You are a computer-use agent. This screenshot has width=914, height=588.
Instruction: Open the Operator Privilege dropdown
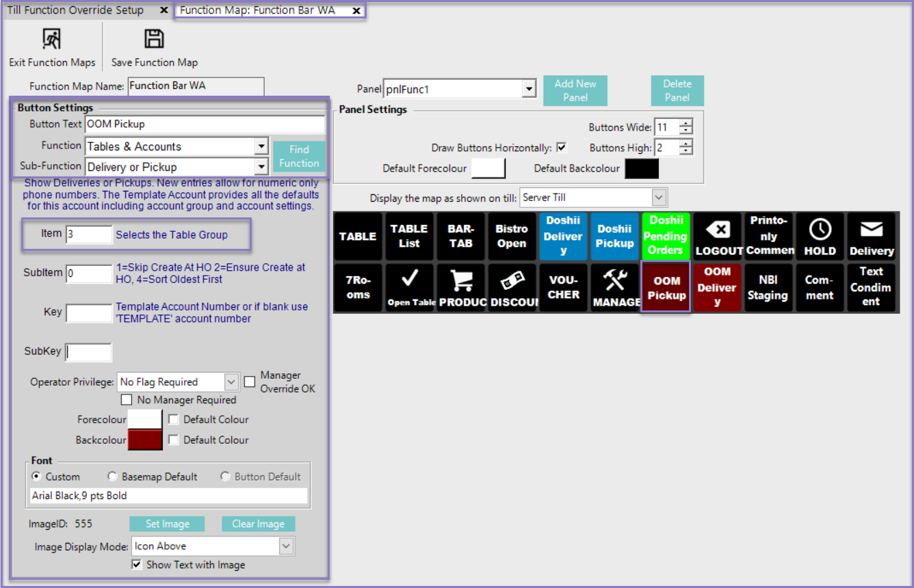click(231, 382)
